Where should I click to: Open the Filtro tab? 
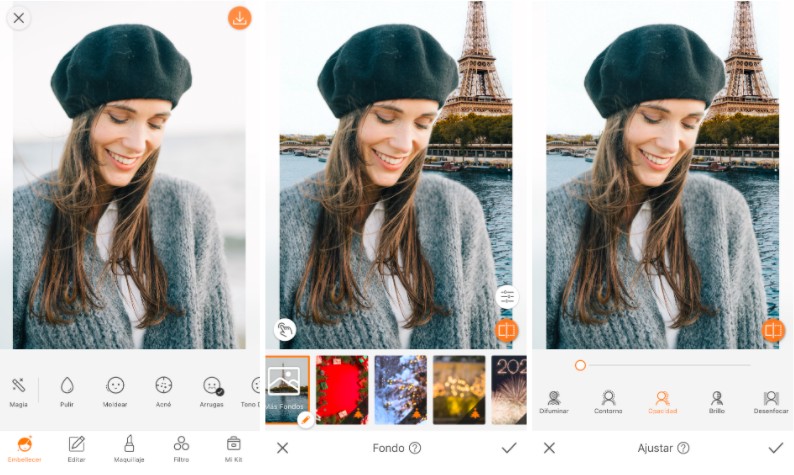coord(181,449)
